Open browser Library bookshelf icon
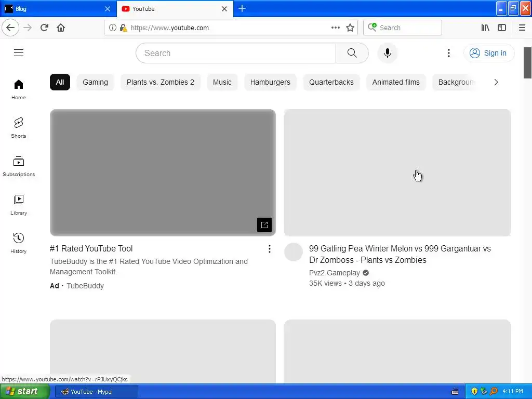Image resolution: width=532 pixels, height=399 pixels. tap(485, 28)
